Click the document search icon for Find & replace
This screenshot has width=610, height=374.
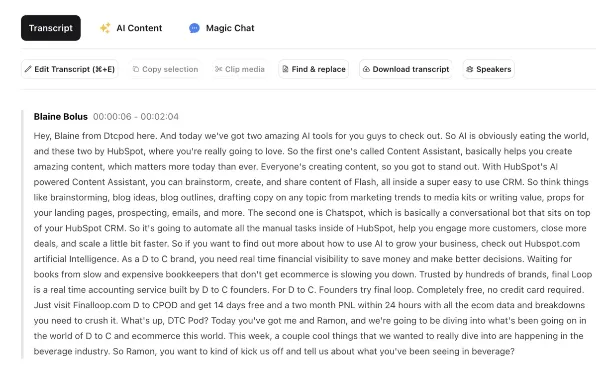click(285, 69)
